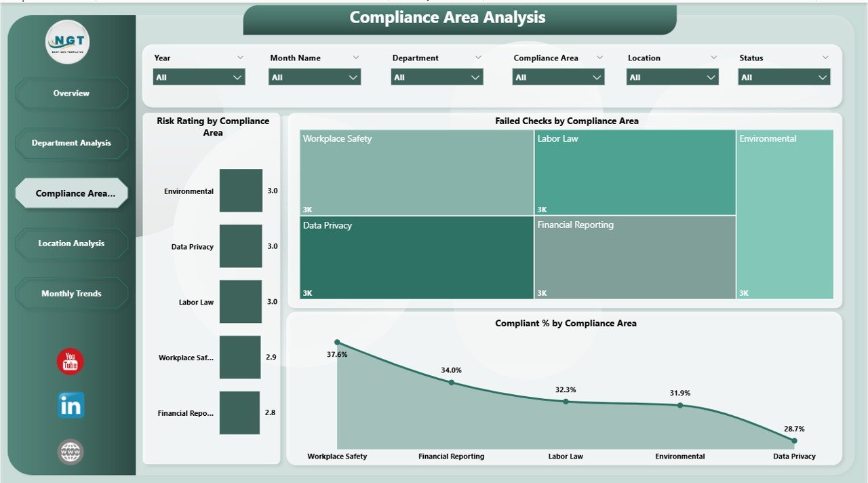The image size is (868, 483).
Task: Click the chevron icon beside Status label
Action: pos(825,58)
